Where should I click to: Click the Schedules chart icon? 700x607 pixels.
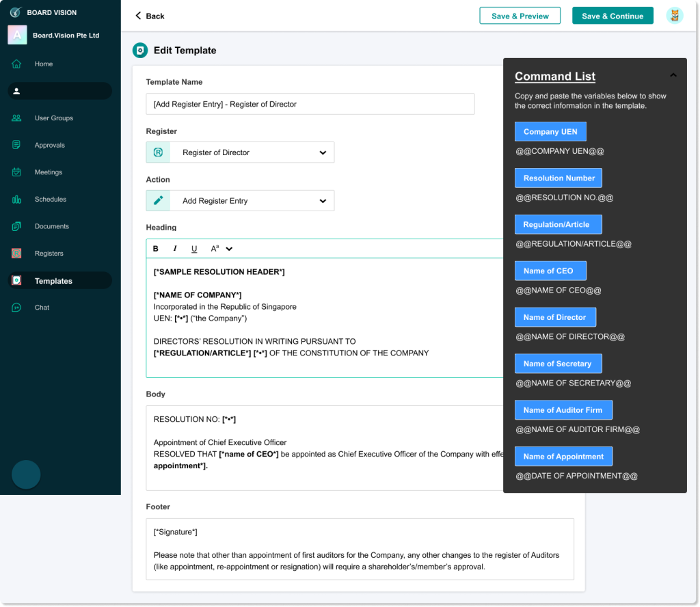[16, 200]
